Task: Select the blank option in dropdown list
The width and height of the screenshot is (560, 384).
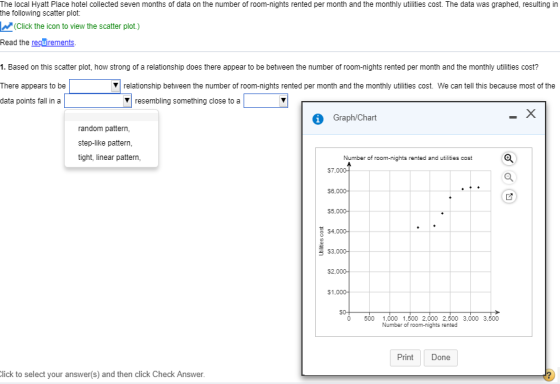Action: (111, 117)
